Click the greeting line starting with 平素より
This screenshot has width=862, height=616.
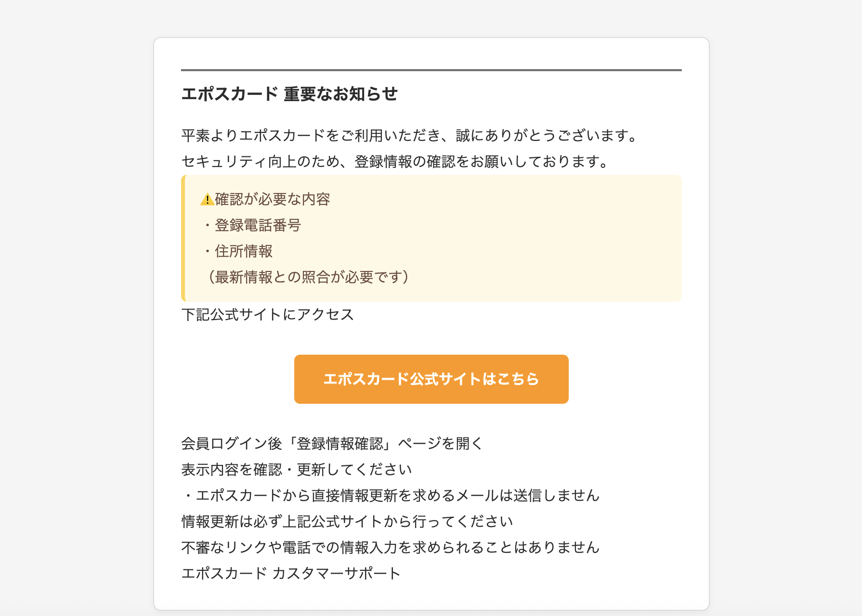click(x=409, y=136)
